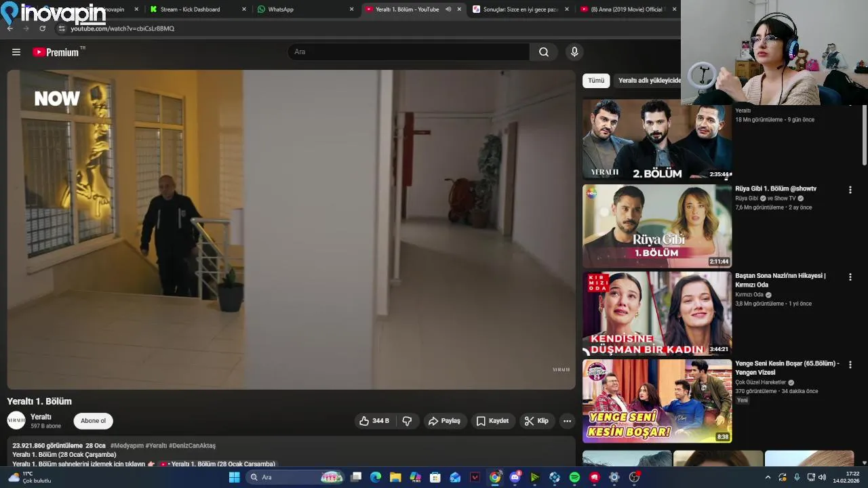Click the Yenge Seni Kesin Boşar title
Viewport: 868px width, 488px height.
tap(787, 368)
